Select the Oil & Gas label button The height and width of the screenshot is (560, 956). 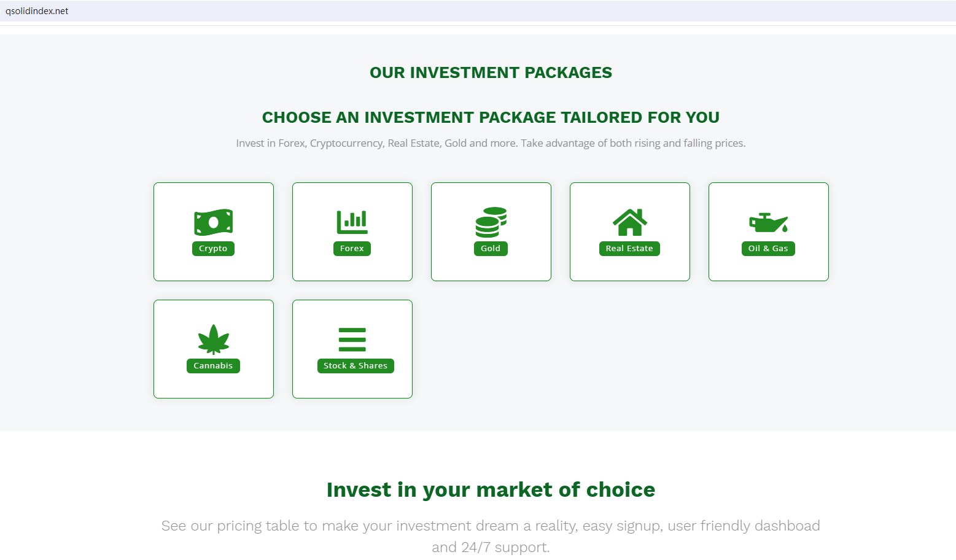[768, 249]
